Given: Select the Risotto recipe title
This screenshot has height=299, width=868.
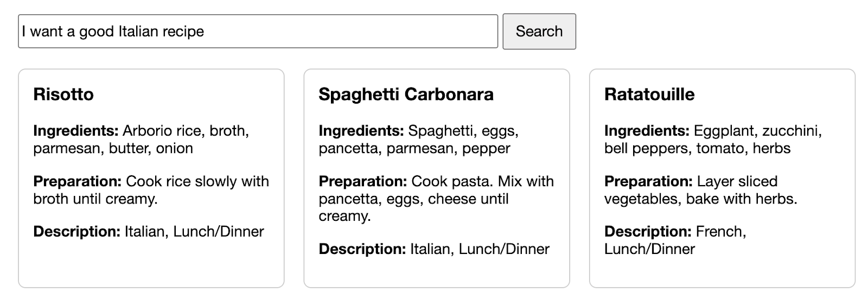Looking at the screenshot, I should (63, 94).
